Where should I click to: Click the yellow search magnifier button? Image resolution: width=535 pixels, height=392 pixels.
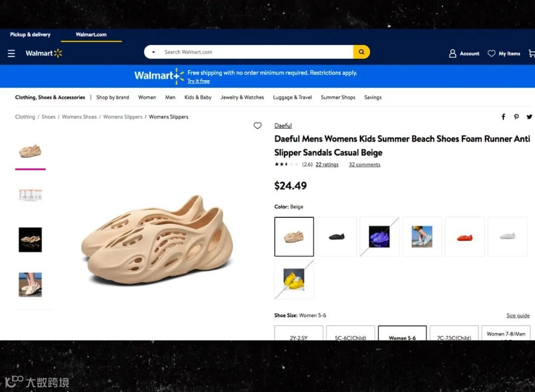pyautogui.click(x=361, y=52)
